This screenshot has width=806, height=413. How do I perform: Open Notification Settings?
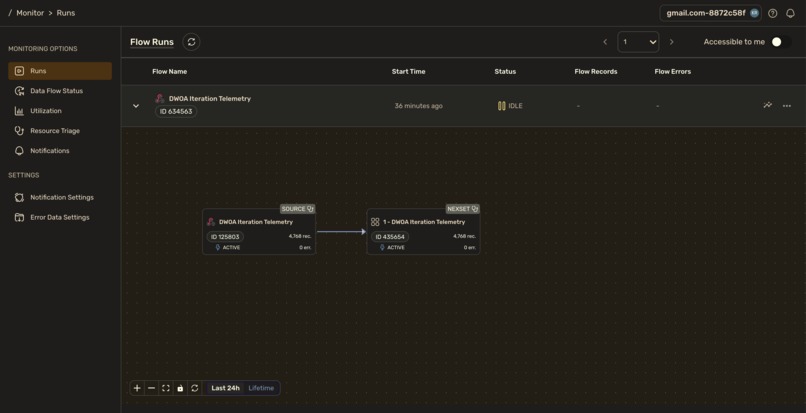[x=60, y=197]
